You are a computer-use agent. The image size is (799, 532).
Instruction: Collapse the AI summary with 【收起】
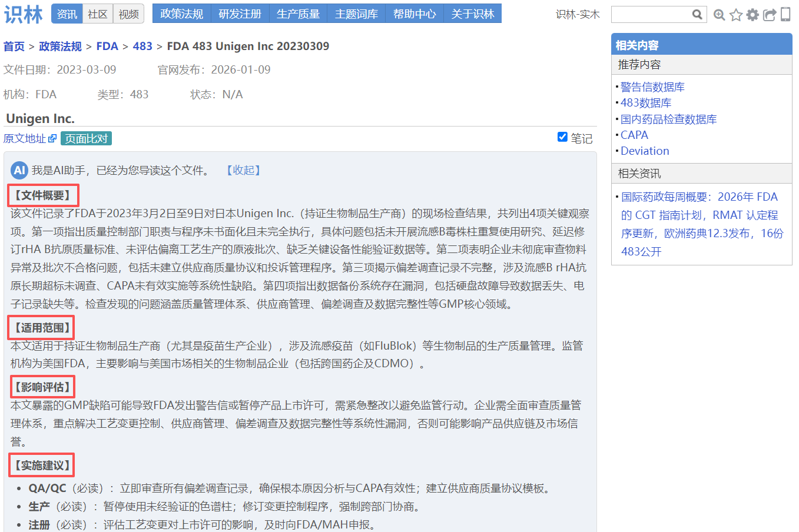(243, 171)
